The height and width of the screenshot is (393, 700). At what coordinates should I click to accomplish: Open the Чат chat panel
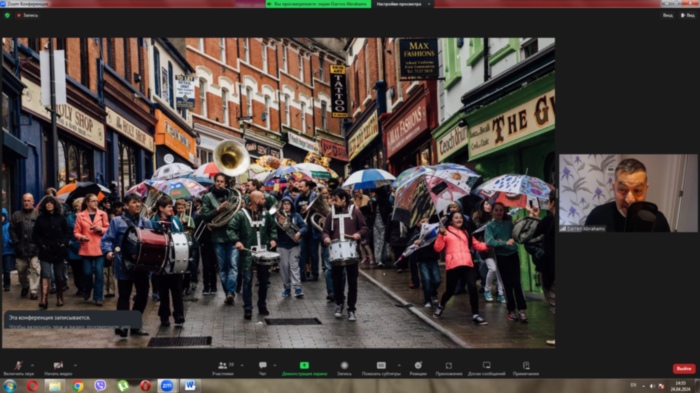(x=262, y=368)
